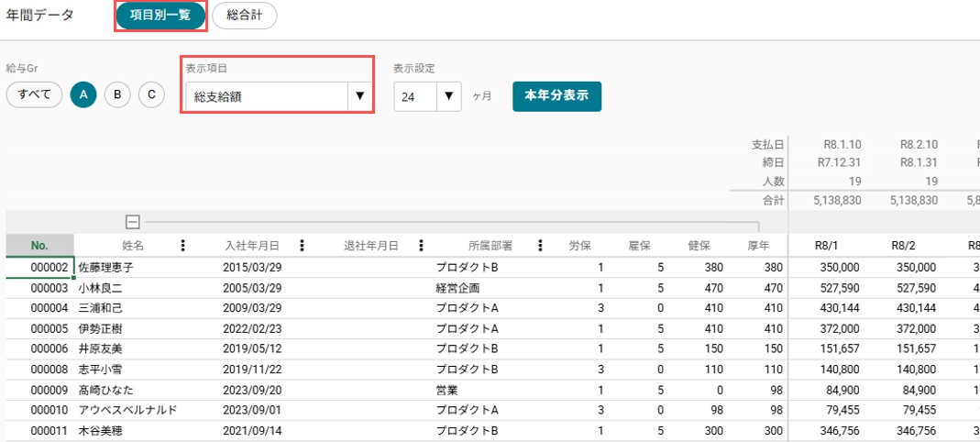
Task: Open the 表示項目 dropdown showing 総支給額
Action: (278, 96)
